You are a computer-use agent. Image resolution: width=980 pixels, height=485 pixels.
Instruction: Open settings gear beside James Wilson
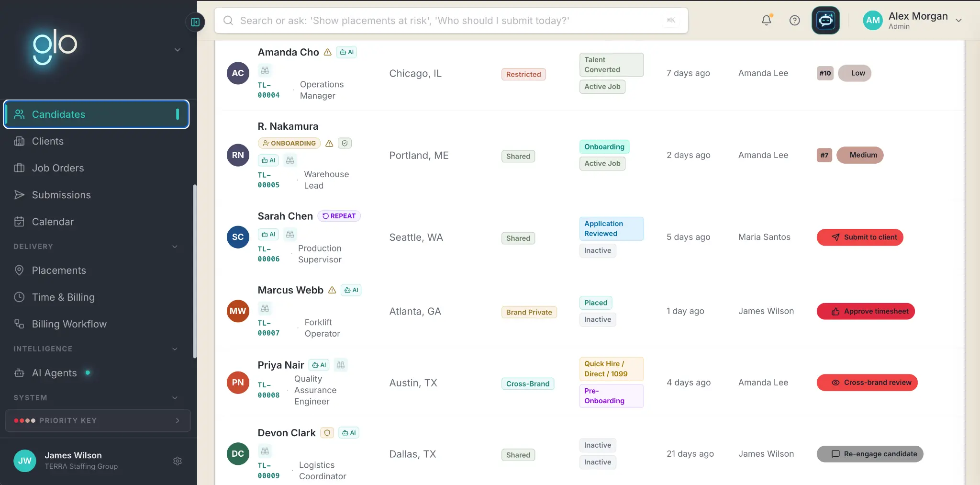[178, 461]
